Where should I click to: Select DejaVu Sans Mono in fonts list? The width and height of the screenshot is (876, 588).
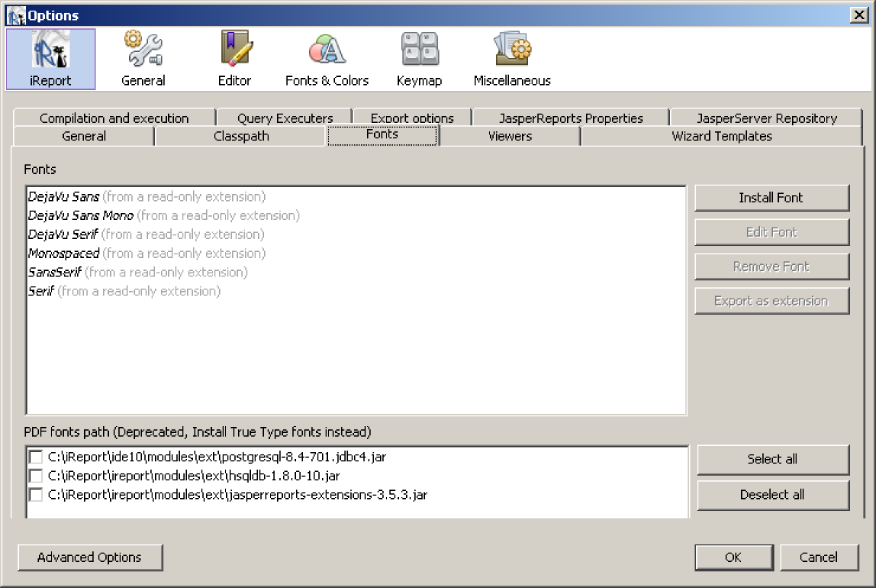(x=81, y=216)
